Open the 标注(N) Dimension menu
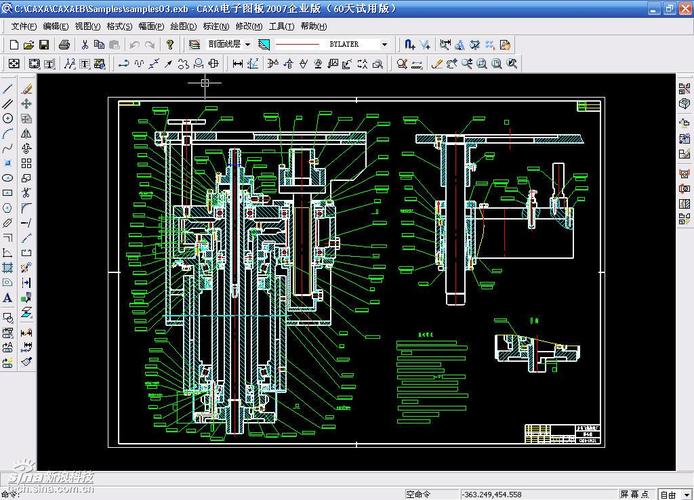The width and height of the screenshot is (694, 500). [216, 27]
